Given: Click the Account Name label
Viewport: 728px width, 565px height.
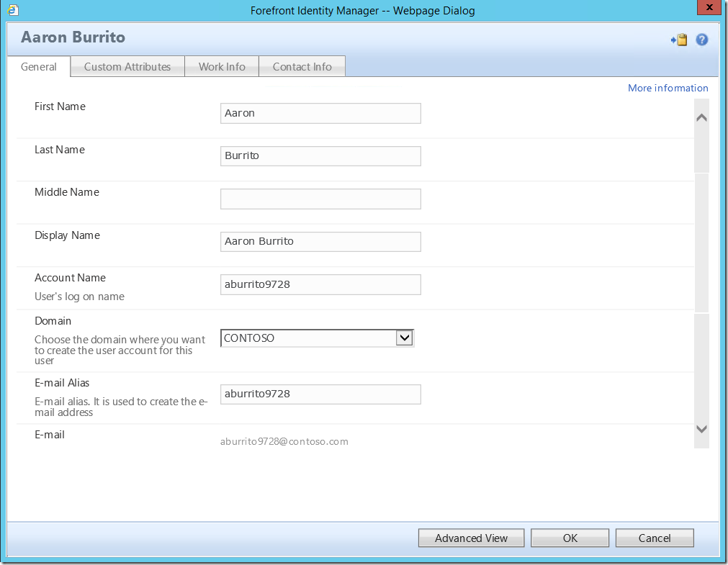Looking at the screenshot, I should (70, 278).
